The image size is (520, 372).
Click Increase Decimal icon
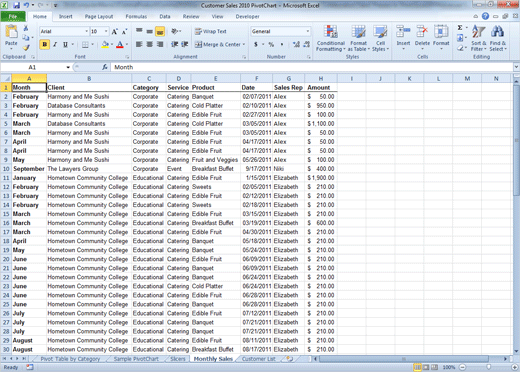pyautogui.click(x=296, y=44)
